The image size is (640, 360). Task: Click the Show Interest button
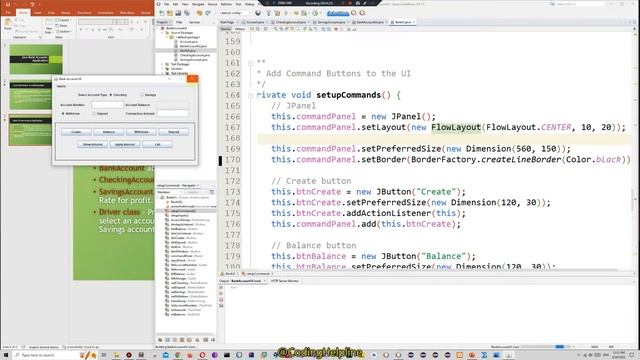pos(92,144)
